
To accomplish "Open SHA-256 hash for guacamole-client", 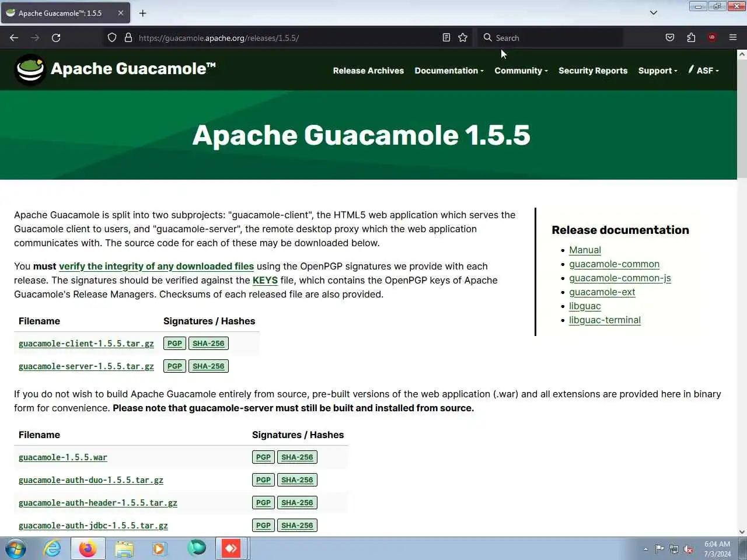I will click(x=208, y=344).
